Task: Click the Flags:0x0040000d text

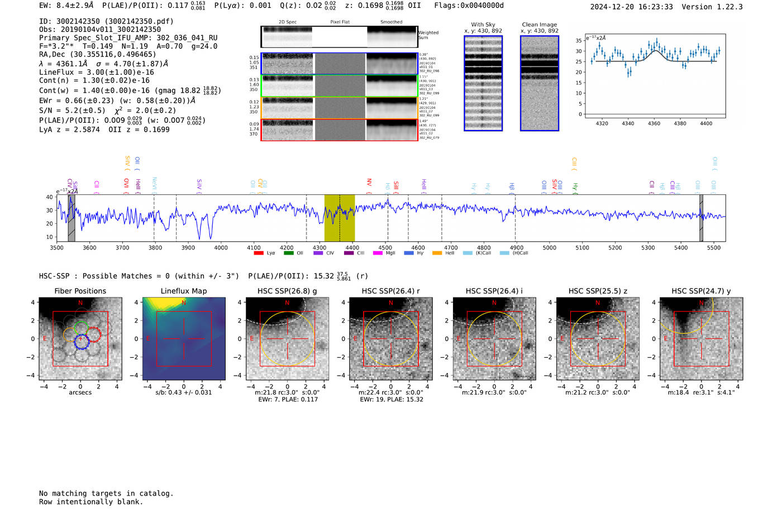Action: point(469,6)
